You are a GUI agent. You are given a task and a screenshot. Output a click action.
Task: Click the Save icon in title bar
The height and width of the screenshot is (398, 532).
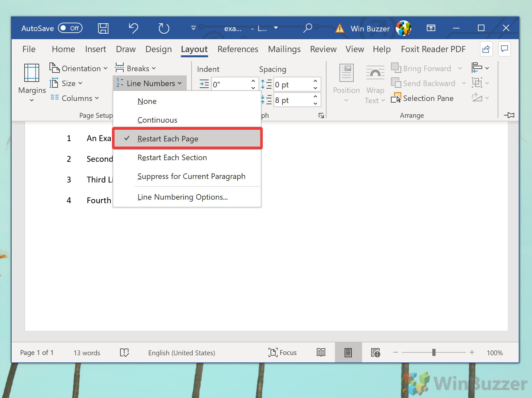(103, 28)
